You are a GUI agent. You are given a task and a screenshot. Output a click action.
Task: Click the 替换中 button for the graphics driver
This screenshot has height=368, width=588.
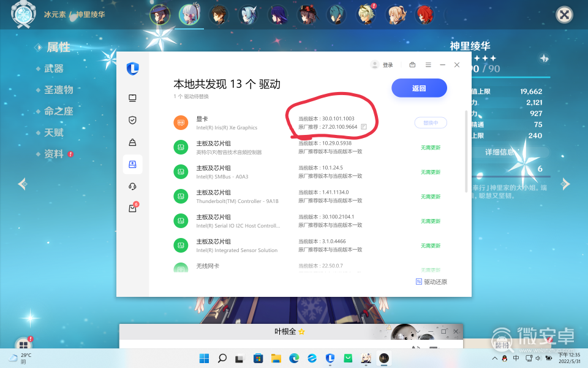click(431, 123)
